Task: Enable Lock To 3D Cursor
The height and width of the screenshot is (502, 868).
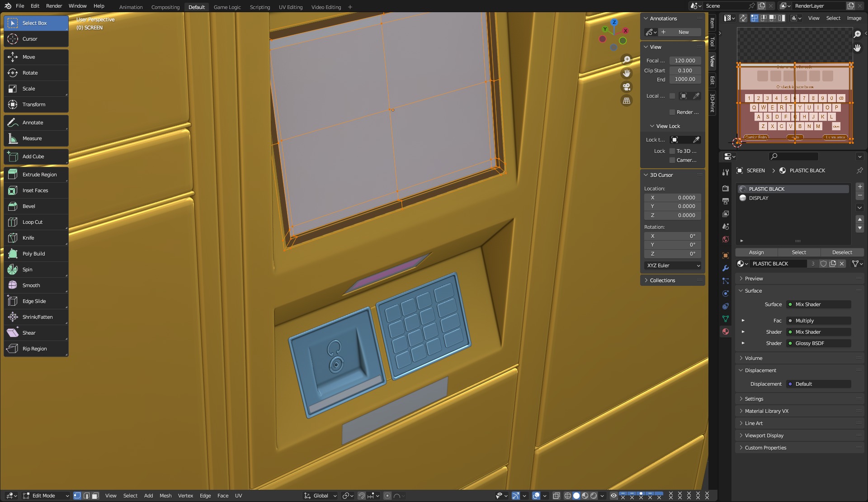Action: pyautogui.click(x=672, y=151)
